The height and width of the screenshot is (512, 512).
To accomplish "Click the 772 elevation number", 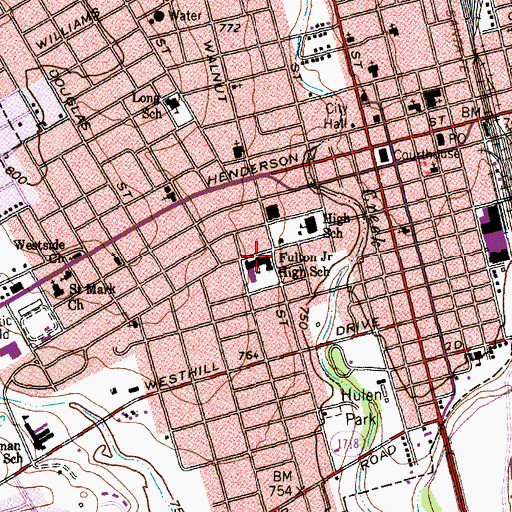I will click(230, 28).
